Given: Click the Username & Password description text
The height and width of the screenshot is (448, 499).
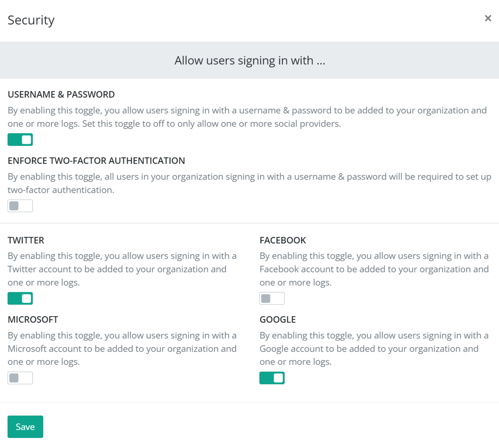Looking at the screenshot, I should [247, 117].
